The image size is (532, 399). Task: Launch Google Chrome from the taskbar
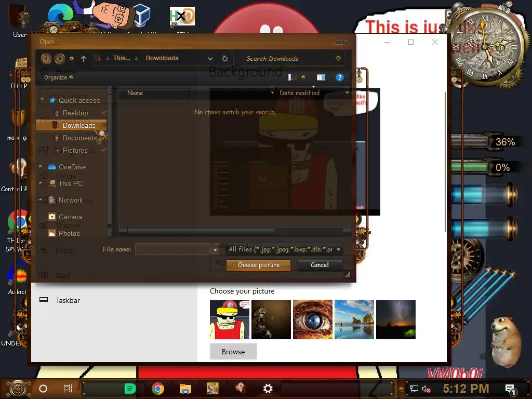click(x=158, y=389)
